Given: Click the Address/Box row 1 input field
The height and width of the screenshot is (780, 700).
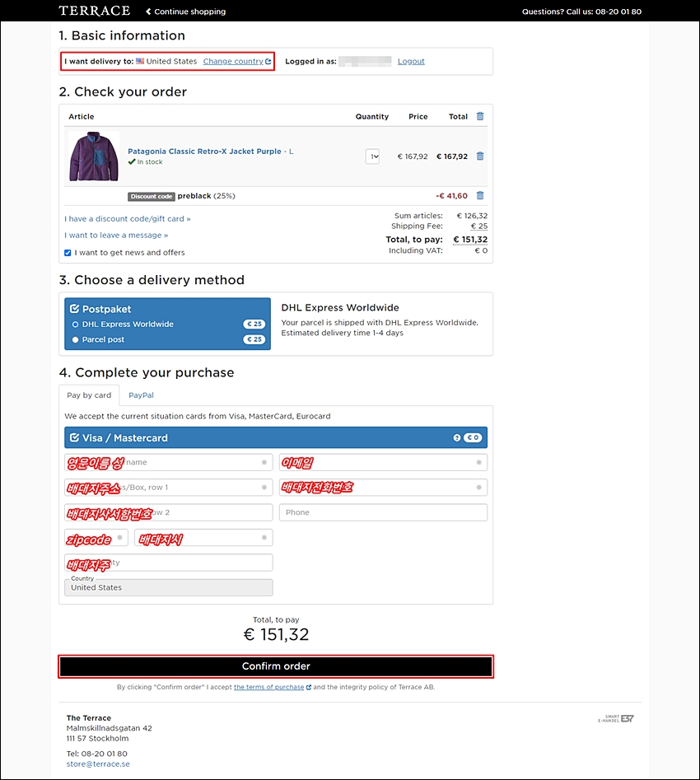Looking at the screenshot, I should click(169, 487).
